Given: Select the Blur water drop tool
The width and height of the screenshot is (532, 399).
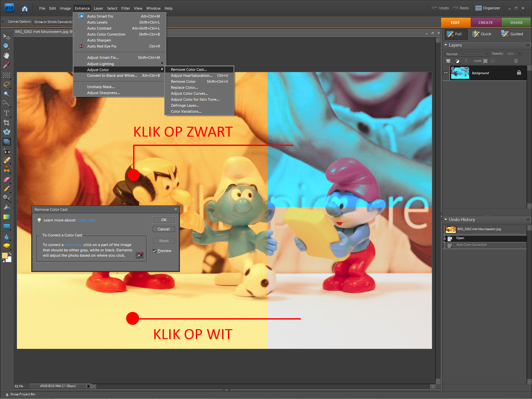Looking at the screenshot, I should (6, 237).
